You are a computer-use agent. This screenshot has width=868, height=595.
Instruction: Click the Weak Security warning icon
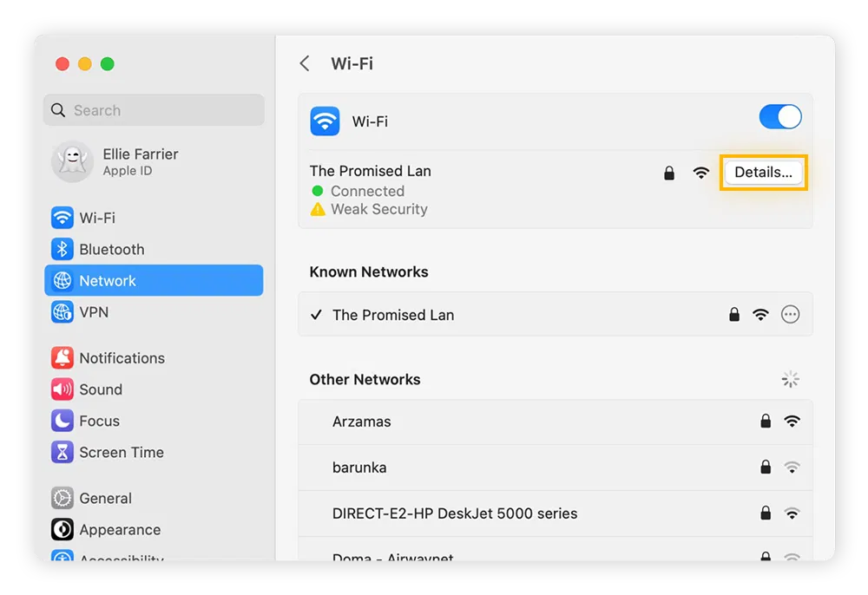[x=318, y=209]
